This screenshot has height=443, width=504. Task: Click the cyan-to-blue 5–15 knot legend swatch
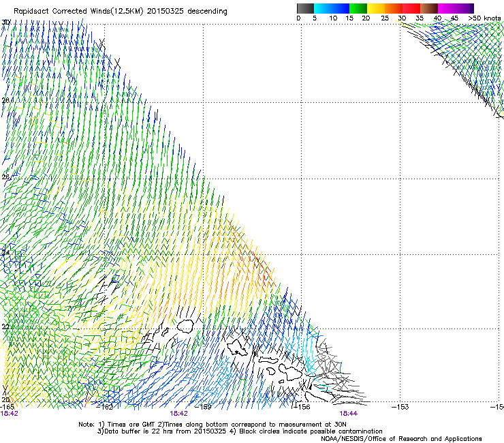(332, 8)
